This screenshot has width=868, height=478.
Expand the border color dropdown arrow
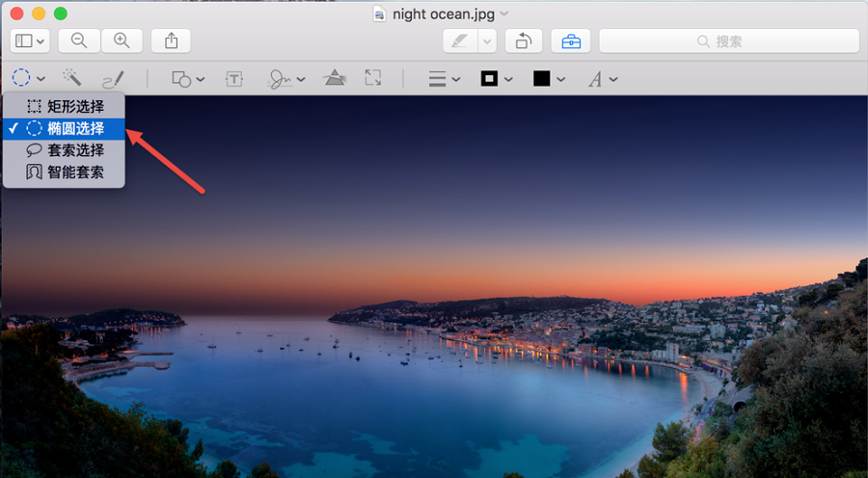[508, 79]
